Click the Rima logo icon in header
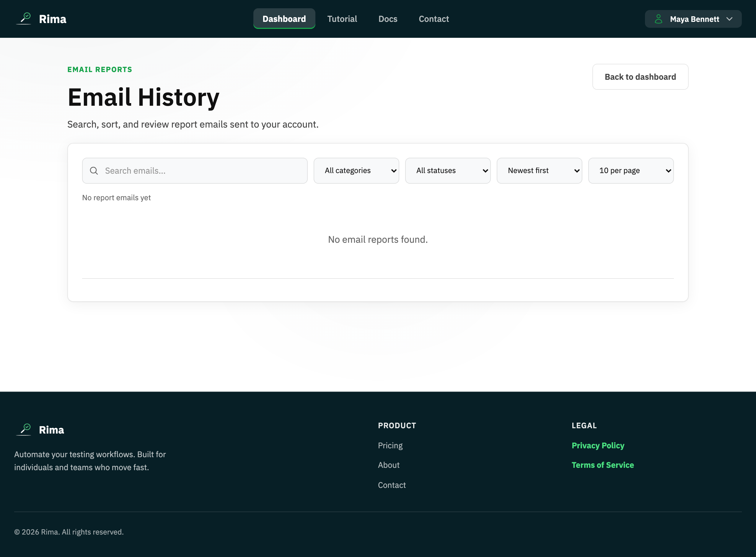 coord(24,19)
